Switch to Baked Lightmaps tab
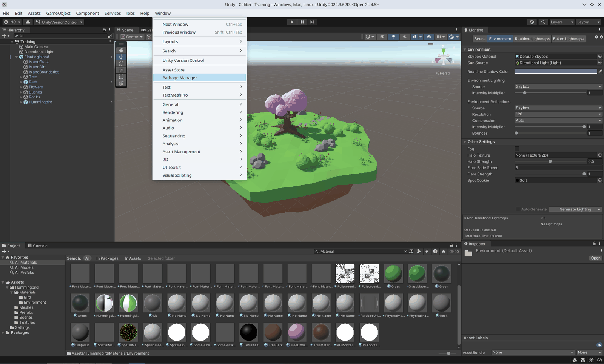The width and height of the screenshot is (604, 364). tap(568, 39)
